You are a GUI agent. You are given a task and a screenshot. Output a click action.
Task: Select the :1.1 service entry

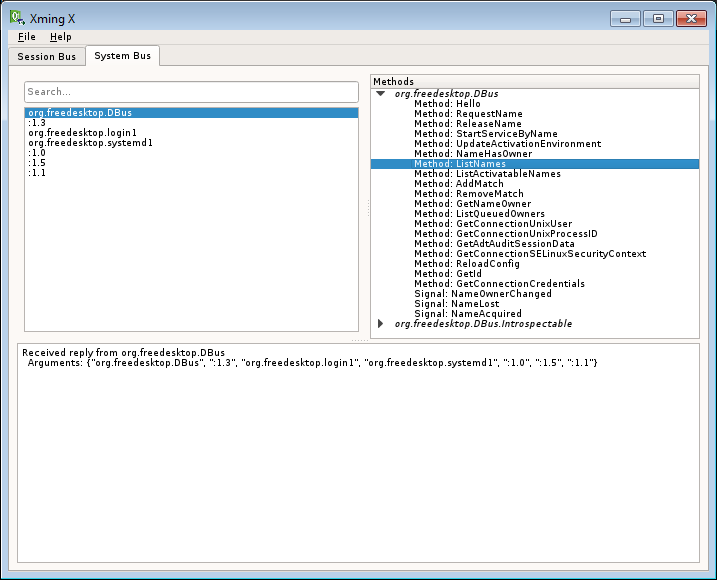[191, 173]
